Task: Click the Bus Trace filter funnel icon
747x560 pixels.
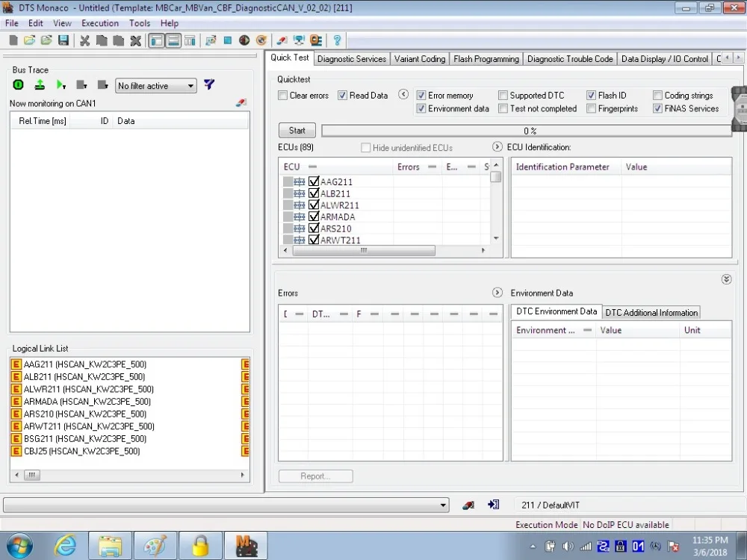Action: [x=210, y=85]
